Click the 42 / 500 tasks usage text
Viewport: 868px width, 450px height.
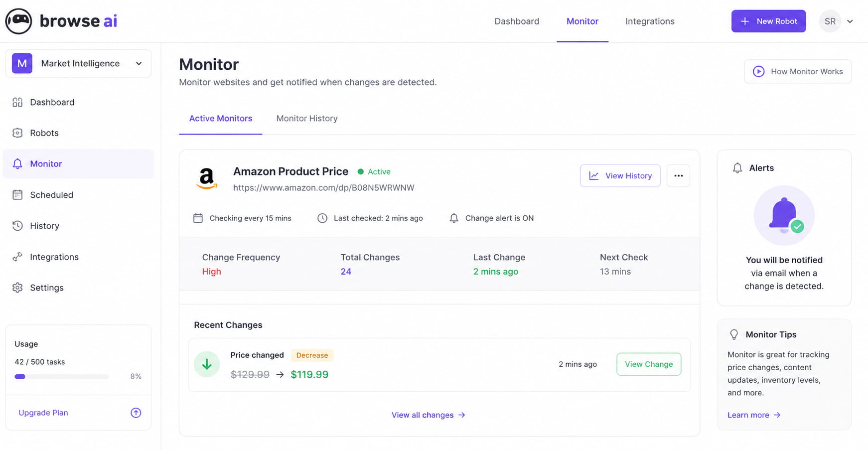[x=40, y=362]
